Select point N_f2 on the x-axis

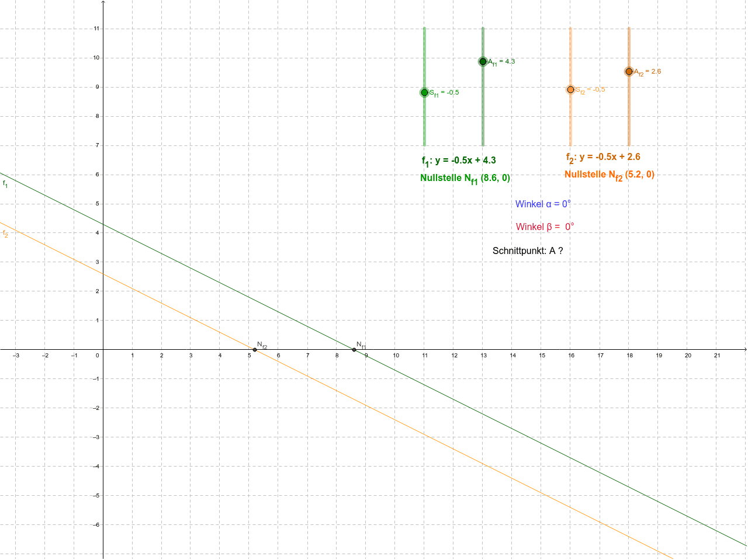255,350
